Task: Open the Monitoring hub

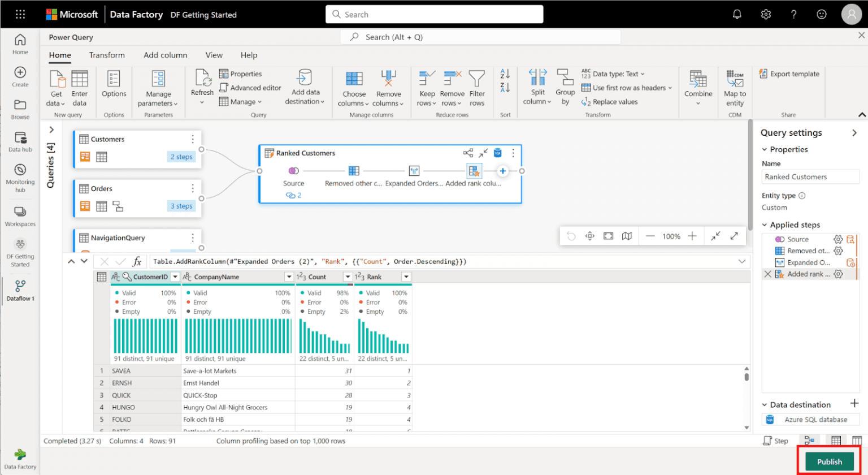Action: pos(20,175)
